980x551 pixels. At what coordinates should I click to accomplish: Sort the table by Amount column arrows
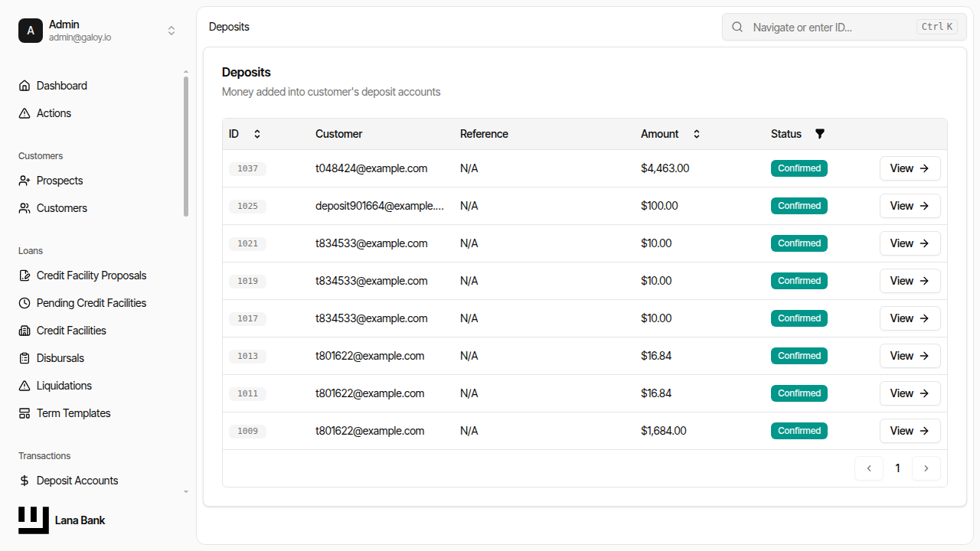[x=697, y=134]
